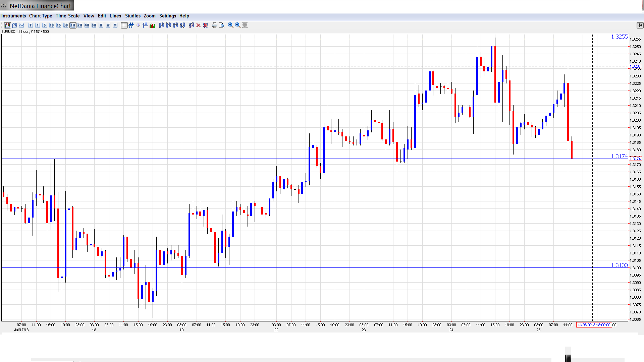Open print preview icon
Viewport: 644px width, 362px height.
point(222,25)
